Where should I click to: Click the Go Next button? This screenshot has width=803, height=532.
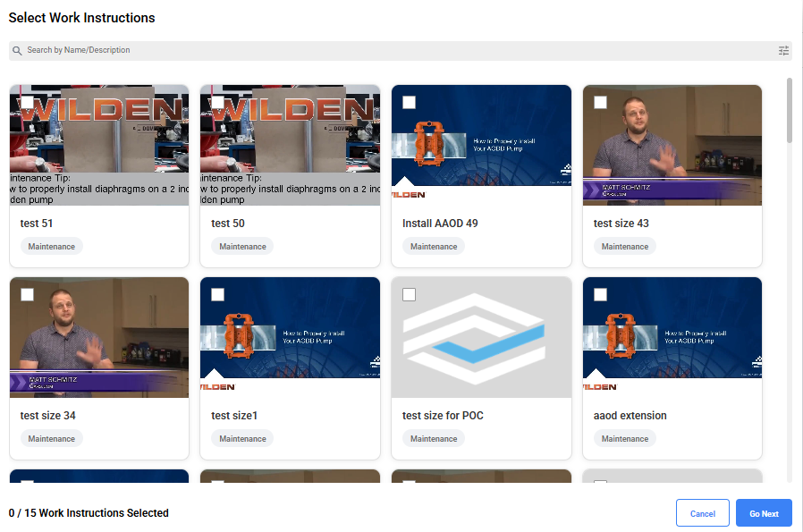coord(764,513)
